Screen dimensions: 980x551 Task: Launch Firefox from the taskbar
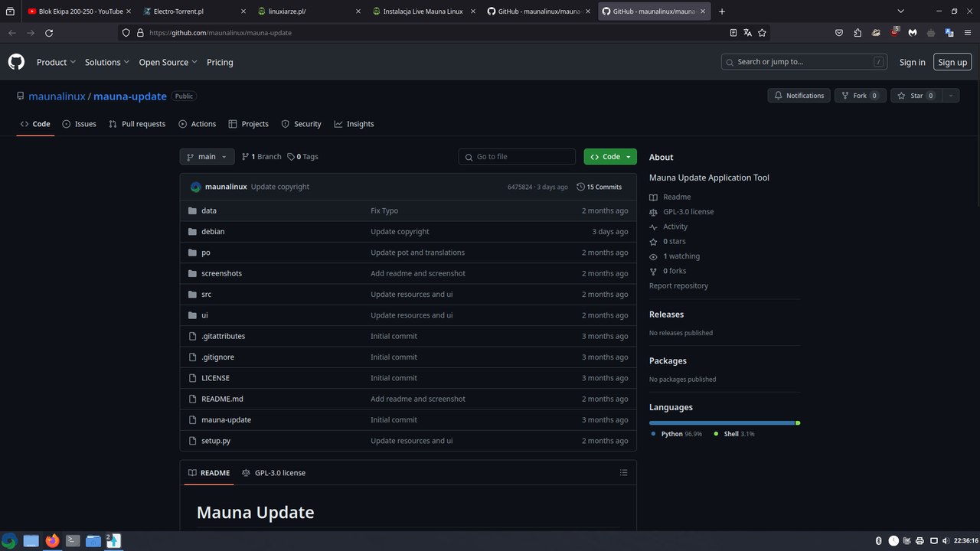52,541
